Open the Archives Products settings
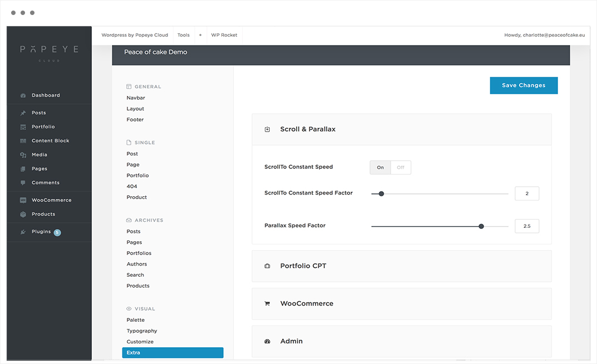The height and width of the screenshot is (364, 597). (x=138, y=286)
